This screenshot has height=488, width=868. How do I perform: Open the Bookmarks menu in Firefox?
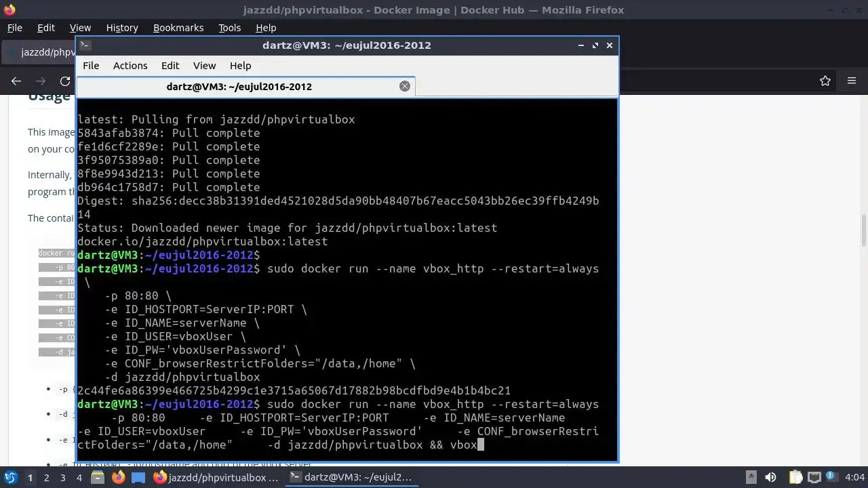point(178,28)
